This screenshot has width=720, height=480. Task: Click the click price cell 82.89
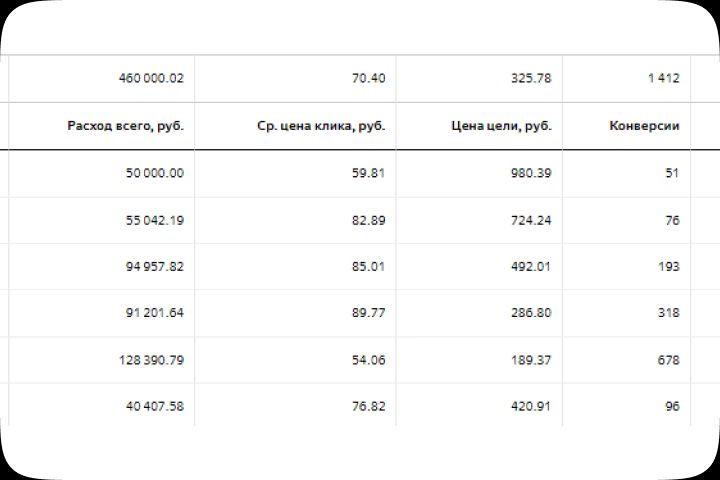[368, 220]
